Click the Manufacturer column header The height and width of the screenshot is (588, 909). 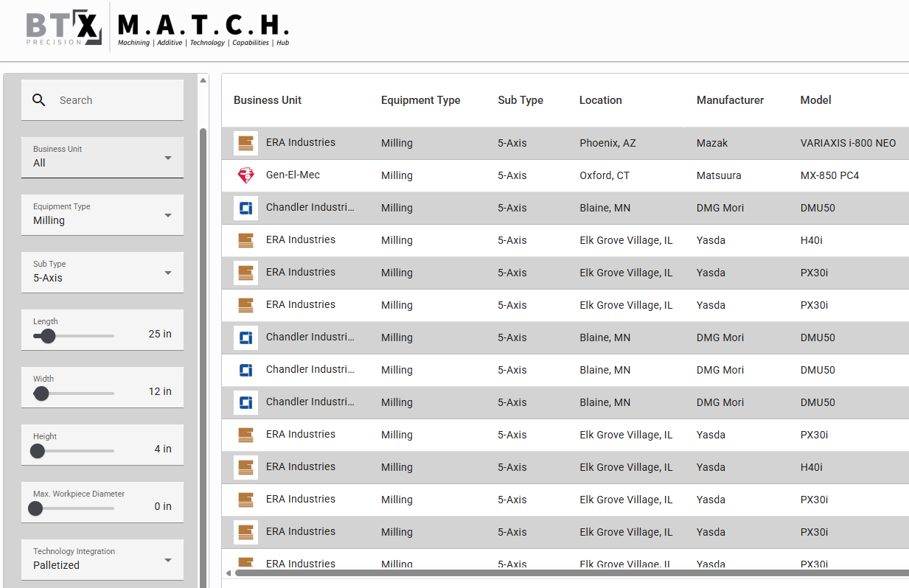click(x=730, y=99)
